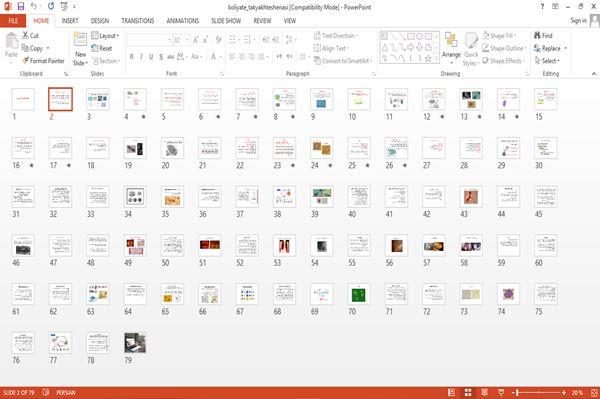Click the Cut scissors button
600x399 pixels.
(30, 36)
